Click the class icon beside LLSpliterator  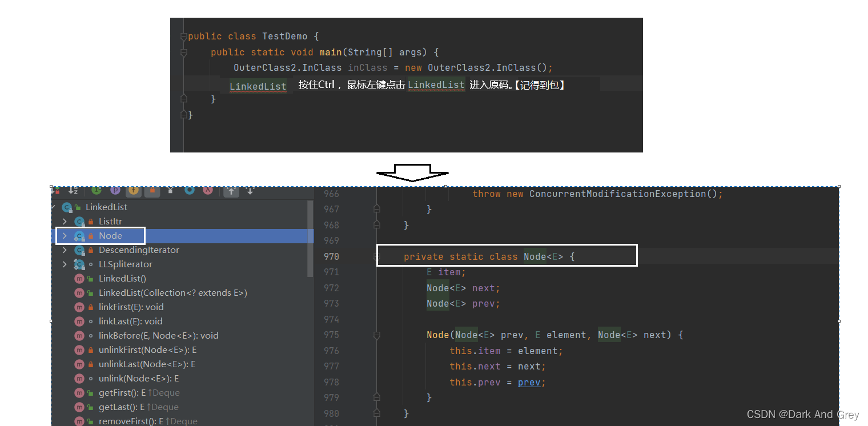click(x=79, y=264)
